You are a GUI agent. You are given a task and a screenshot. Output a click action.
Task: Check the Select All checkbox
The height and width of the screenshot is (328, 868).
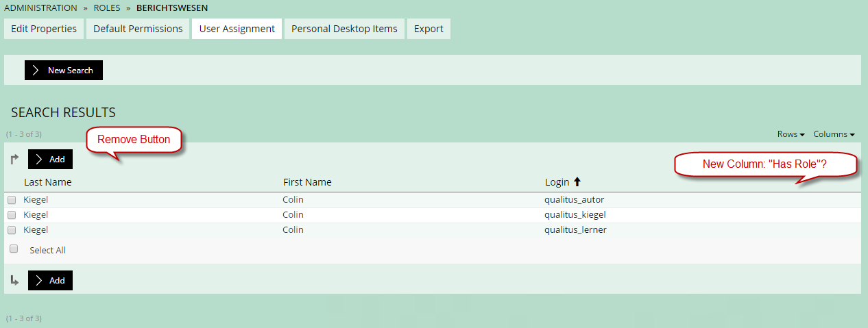[14, 249]
